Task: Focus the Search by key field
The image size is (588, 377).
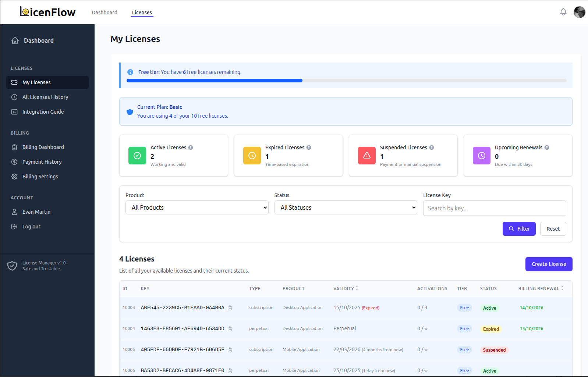Action: click(x=495, y=208)
